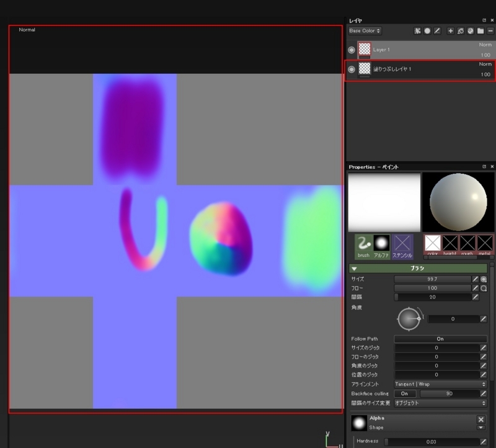Click the Alpha shape thumbnail
496x448 pixels.
tap(359, 423)
